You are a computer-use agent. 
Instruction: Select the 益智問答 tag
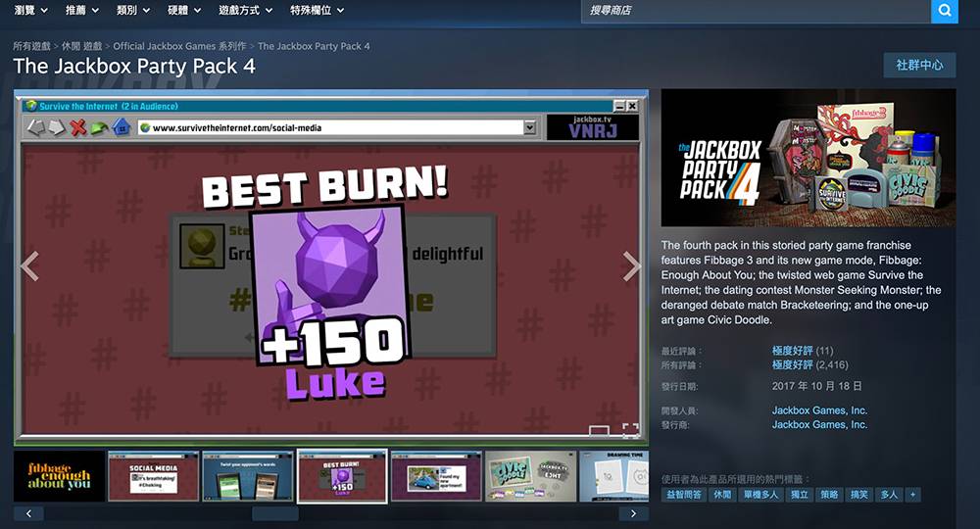pyautogui.click(x=684, y=495)
